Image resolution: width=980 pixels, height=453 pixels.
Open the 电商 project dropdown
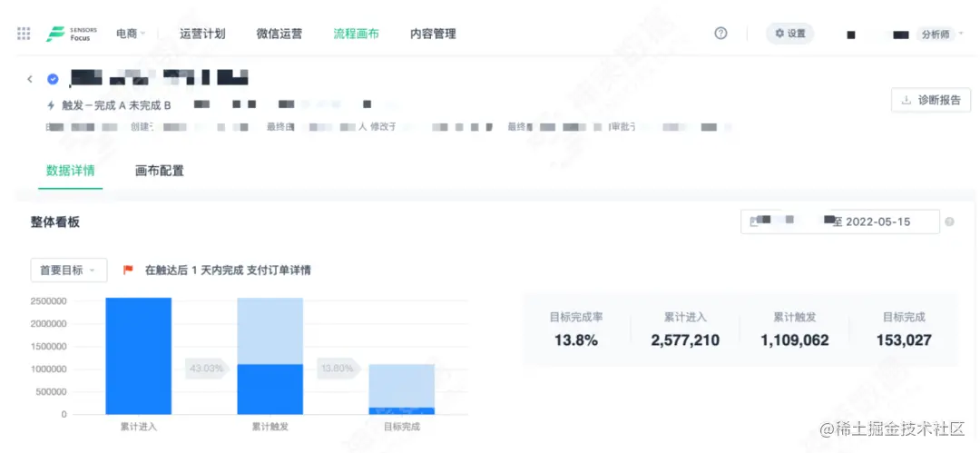click(131, 34)
